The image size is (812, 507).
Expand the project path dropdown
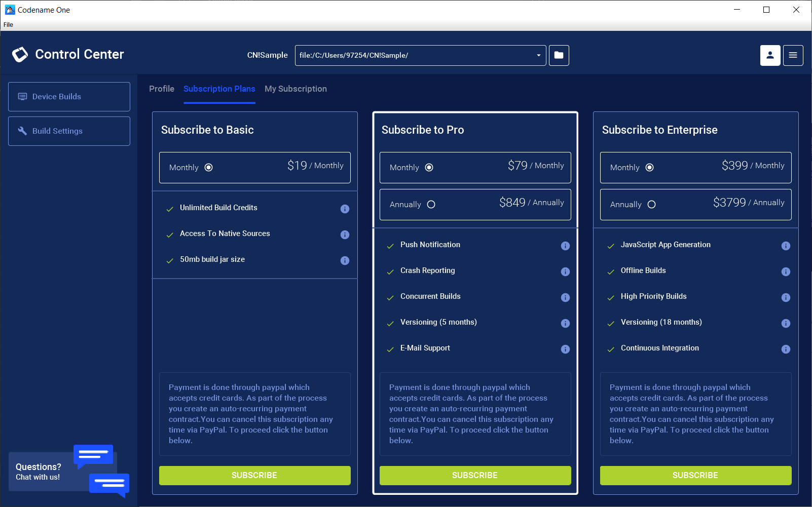click(x=538, y=55)
